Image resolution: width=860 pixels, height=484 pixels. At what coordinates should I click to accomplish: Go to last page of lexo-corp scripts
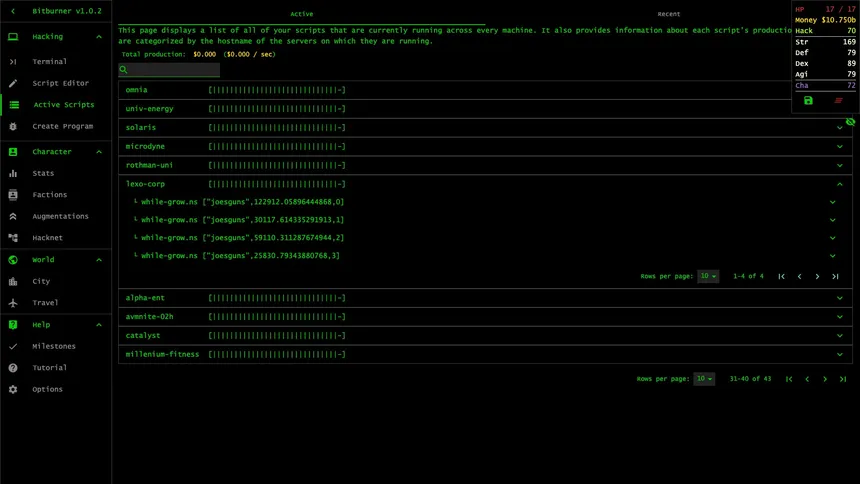[835, 277]
